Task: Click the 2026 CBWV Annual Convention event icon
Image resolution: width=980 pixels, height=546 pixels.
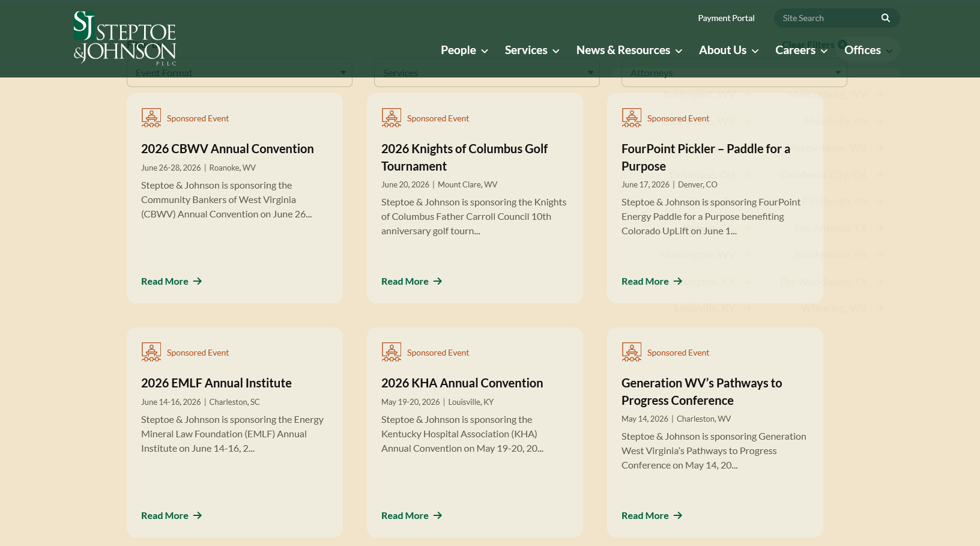Action: coord(151,118)
